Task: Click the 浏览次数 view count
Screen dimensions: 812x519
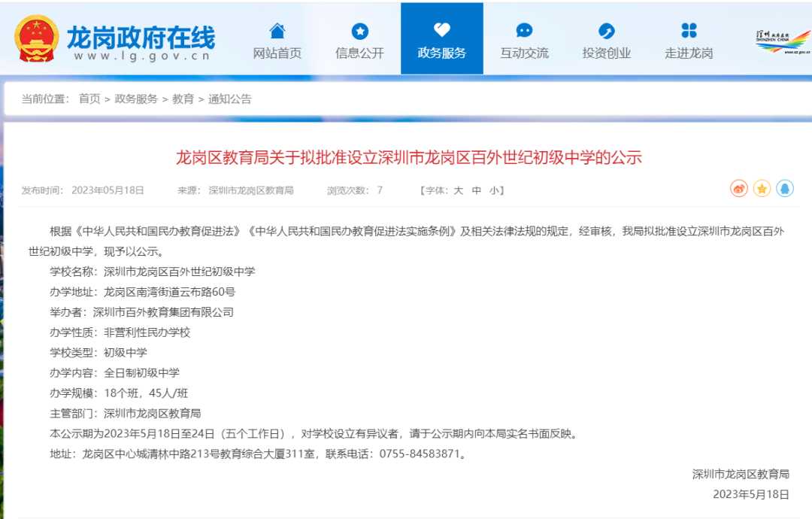Action: point(355,190)
